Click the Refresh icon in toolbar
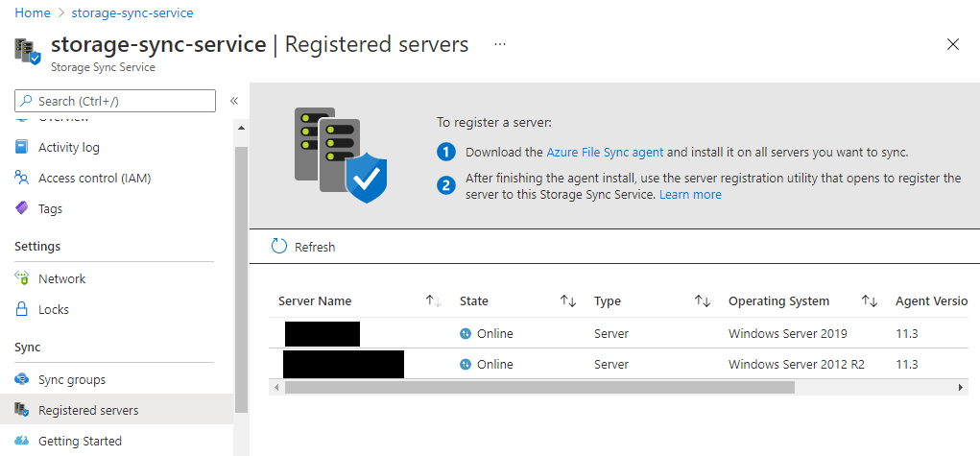Viewport: 980px width, 456px height. 279,247
